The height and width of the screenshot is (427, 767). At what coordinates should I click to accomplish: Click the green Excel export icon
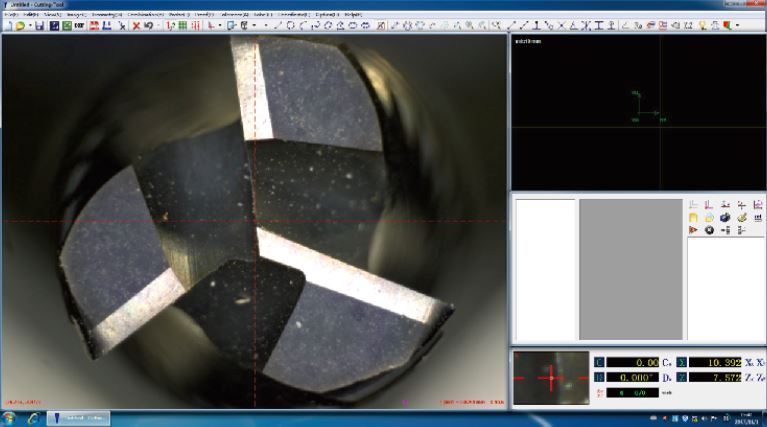click(66, 26)
